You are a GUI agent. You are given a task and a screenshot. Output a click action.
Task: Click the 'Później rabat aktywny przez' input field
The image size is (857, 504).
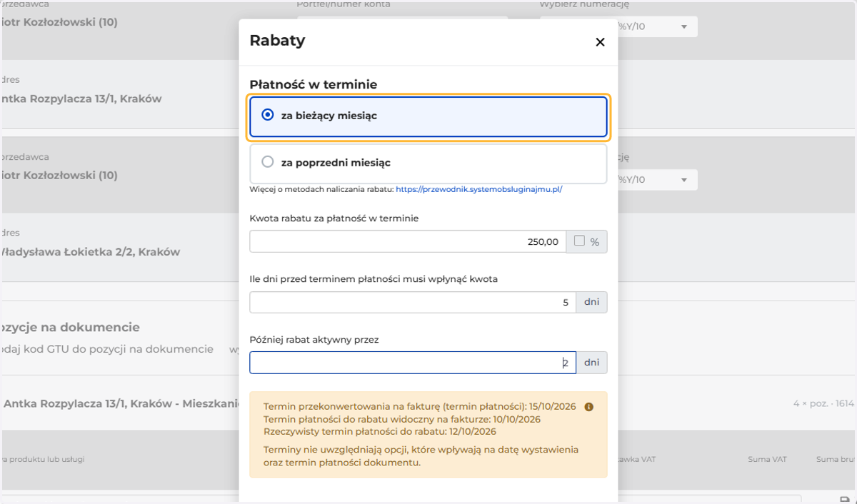tap(412, 363)
